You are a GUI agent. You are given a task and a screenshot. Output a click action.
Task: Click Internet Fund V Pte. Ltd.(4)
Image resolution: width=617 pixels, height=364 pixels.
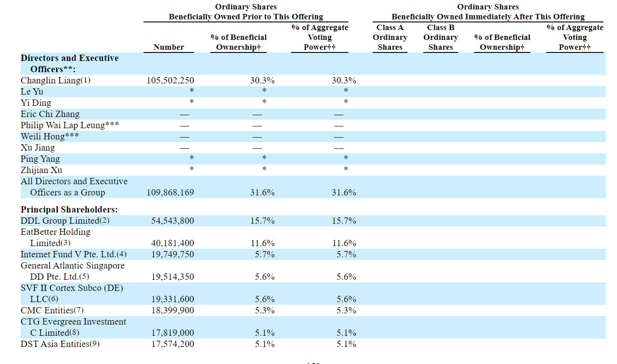[74, 254]
